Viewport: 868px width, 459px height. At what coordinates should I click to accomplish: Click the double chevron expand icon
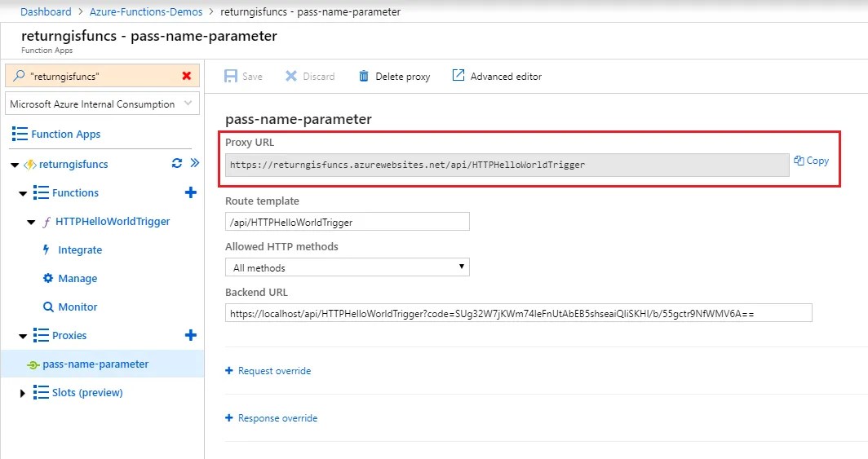pos(194,162)
